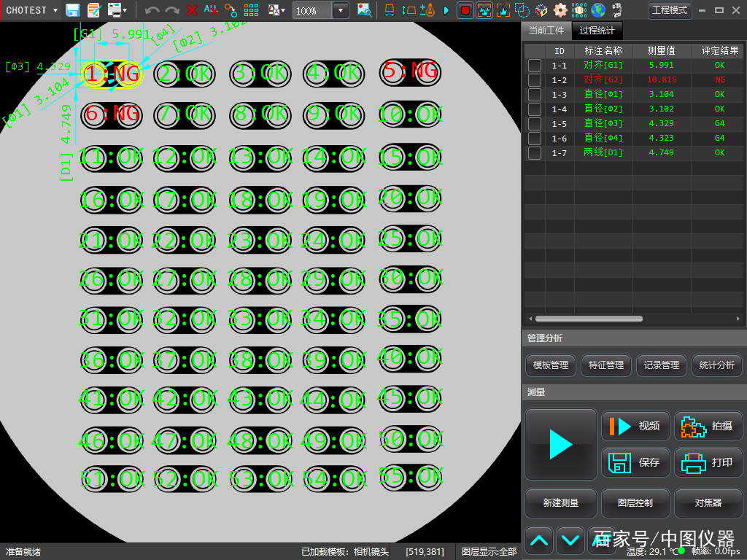Click the delete ALL icon

tap(211, 10)
